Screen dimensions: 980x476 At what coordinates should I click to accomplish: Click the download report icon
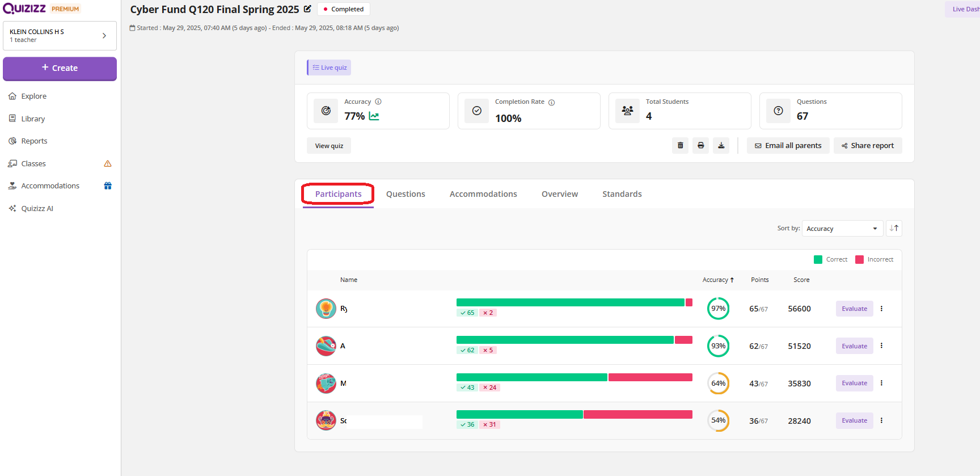tap(721, 146)
